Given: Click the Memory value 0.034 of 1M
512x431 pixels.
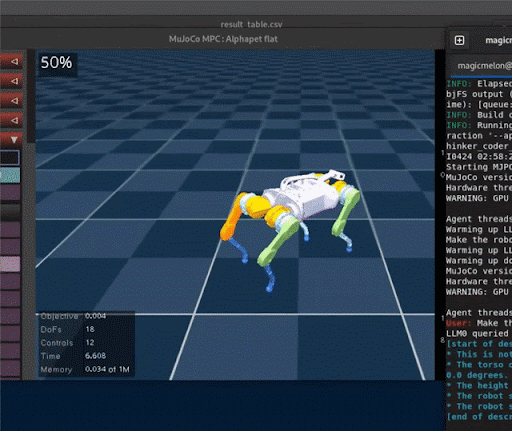Looking at the screenshot, I should click(x=107, y=369).
